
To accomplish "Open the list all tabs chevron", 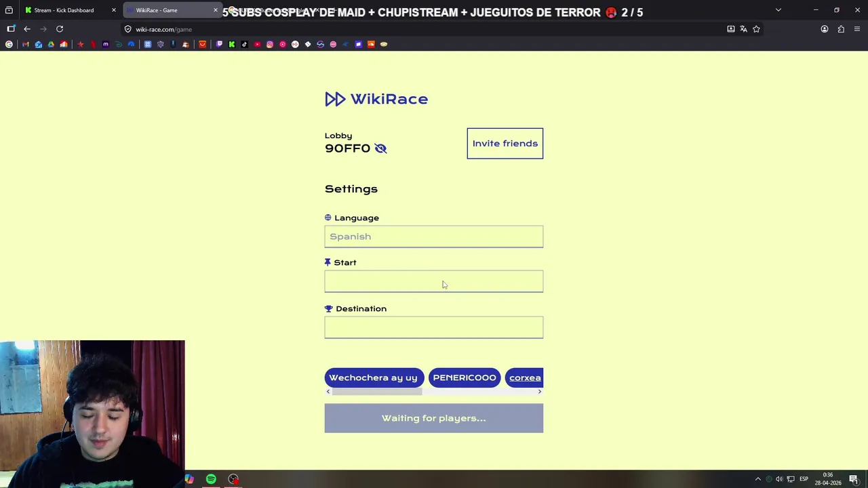I will pos(778,10).
